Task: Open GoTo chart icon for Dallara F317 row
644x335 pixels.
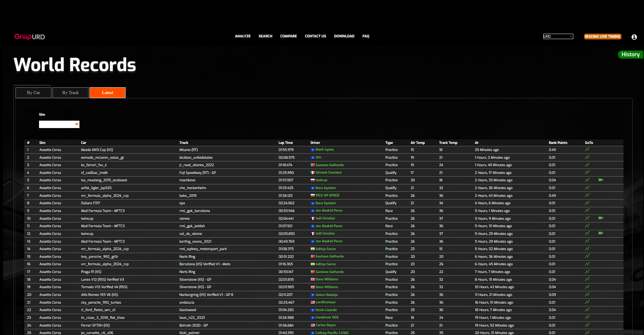Action: [587, 203]
